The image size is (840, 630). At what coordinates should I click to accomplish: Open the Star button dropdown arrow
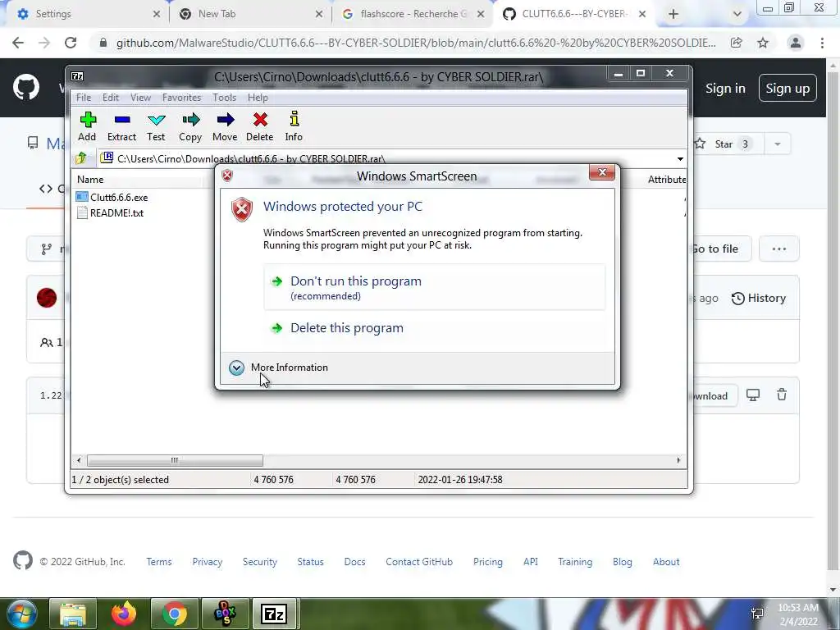coord(778,144)
